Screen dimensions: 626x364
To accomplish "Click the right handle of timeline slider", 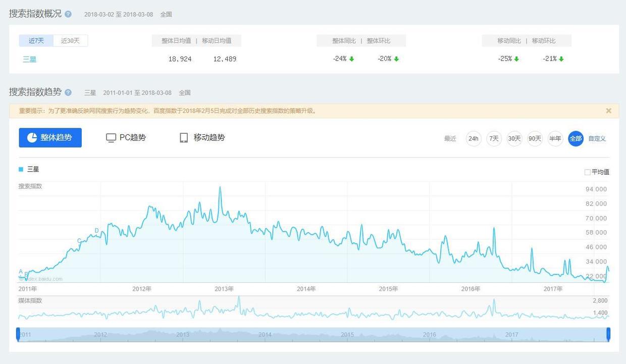I will click(608, 334).
